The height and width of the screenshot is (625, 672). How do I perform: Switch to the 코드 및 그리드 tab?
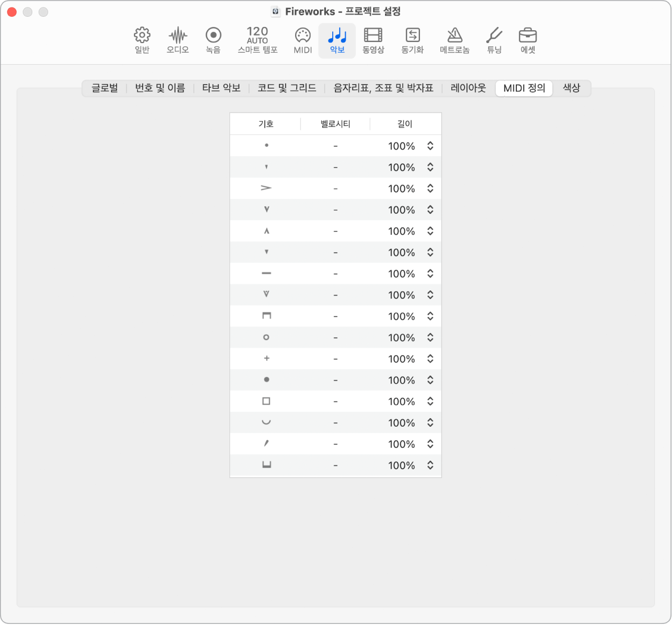[x=287, y=88]
